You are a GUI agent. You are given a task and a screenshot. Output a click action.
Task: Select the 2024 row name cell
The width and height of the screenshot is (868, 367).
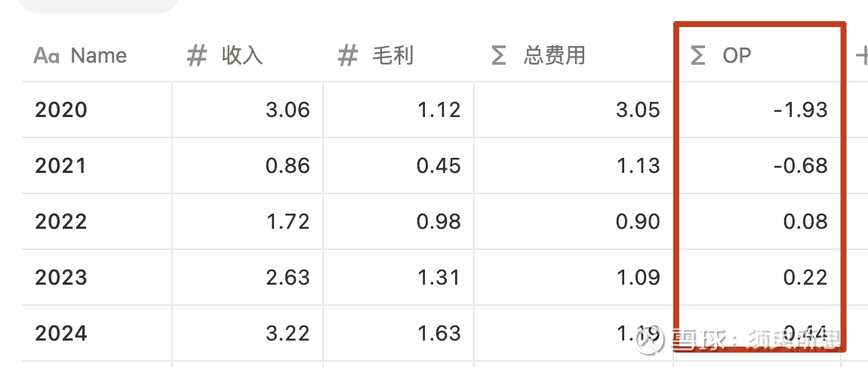point(97,333)
